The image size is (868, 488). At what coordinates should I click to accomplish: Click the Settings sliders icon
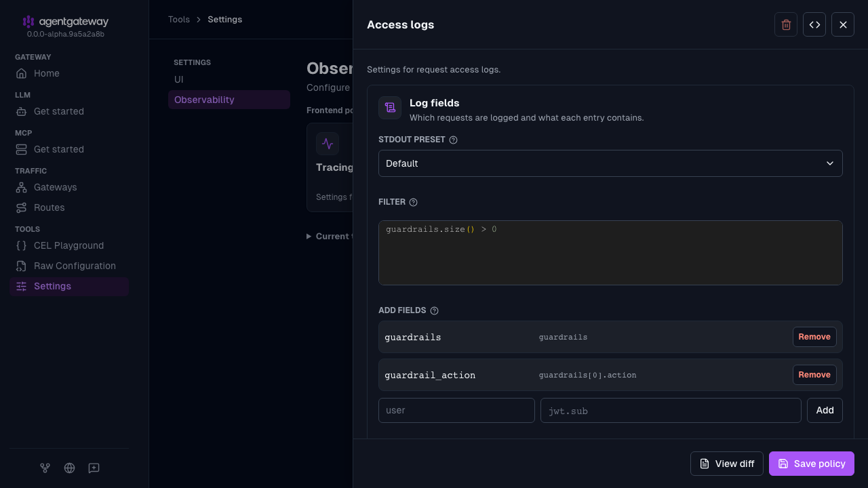(x=22, y=286)
